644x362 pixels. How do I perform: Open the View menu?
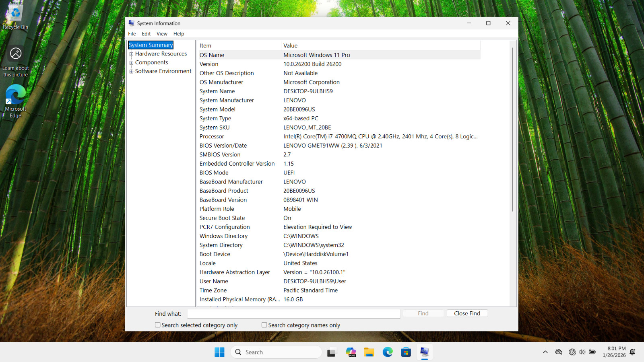click(x=162, y=34)
